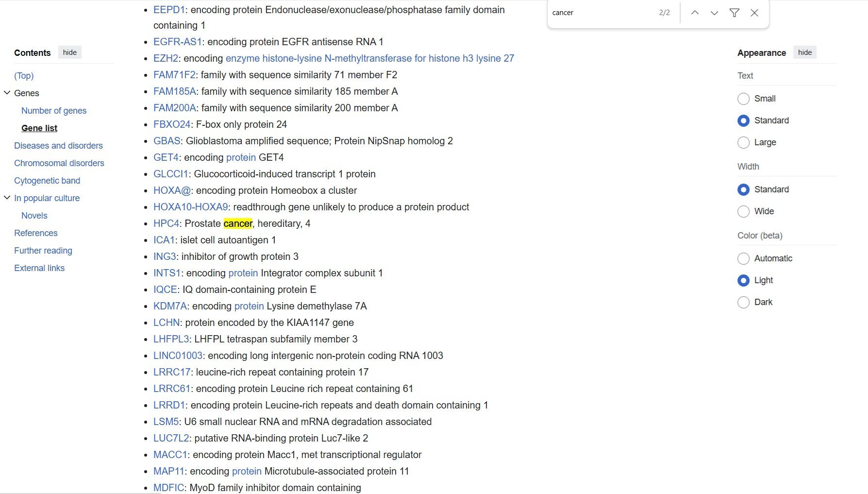Open the EZH2 gene link
Screen dimensions: 868x494
click(166, 58)
